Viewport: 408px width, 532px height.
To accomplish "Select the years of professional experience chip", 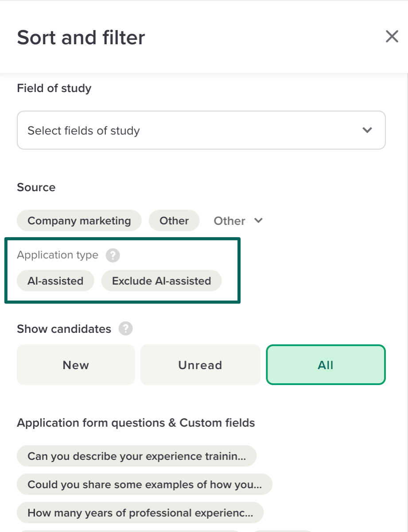I will click(140, 513).
